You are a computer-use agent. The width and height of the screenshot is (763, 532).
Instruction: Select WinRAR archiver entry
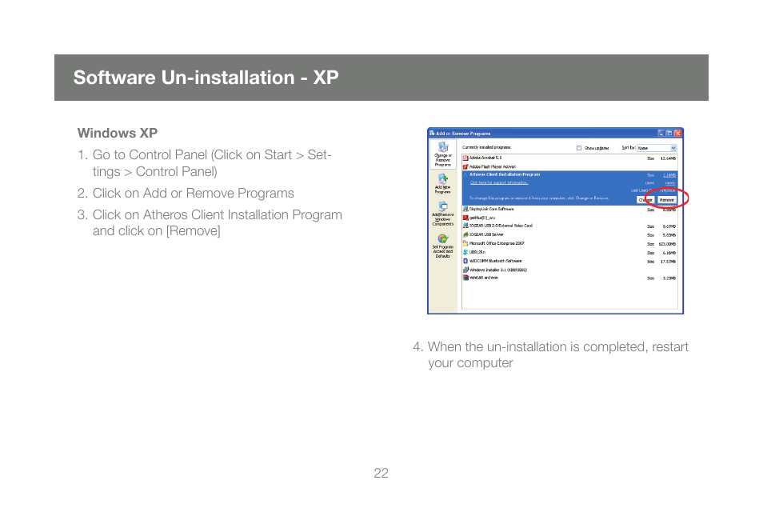click(x=569, y=278)
